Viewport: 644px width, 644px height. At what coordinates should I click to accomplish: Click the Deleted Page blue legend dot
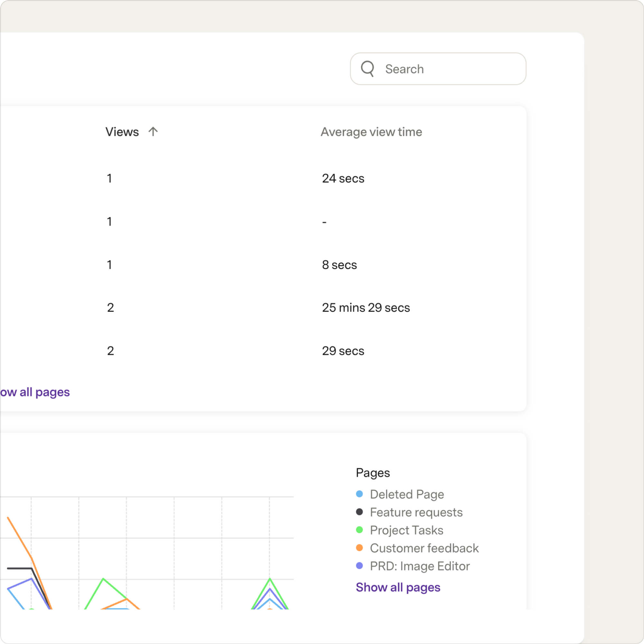359,494
